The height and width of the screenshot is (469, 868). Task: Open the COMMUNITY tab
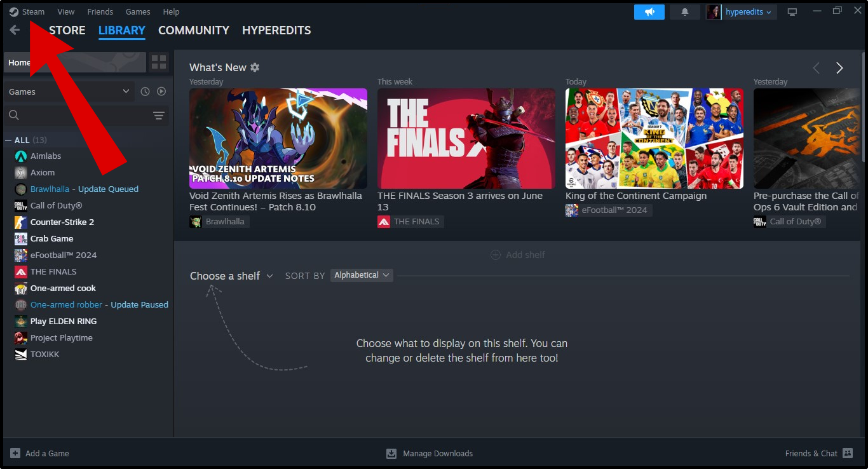(194, 30)
